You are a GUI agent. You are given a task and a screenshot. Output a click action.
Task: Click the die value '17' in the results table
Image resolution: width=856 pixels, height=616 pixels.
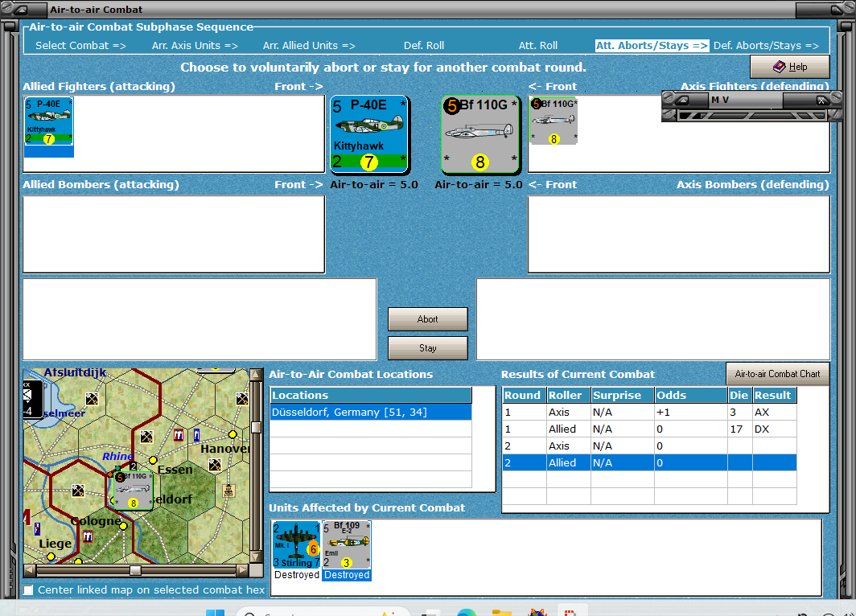point(739,429)
